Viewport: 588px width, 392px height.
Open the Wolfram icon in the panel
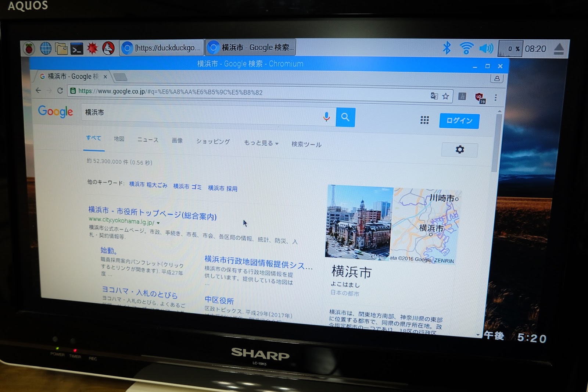point(108,48)
